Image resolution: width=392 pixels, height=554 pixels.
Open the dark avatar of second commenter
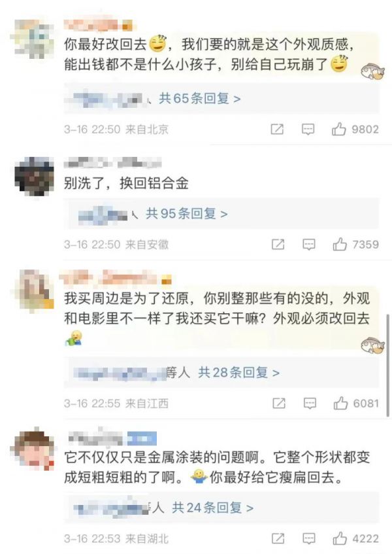[x=34, y=175]
